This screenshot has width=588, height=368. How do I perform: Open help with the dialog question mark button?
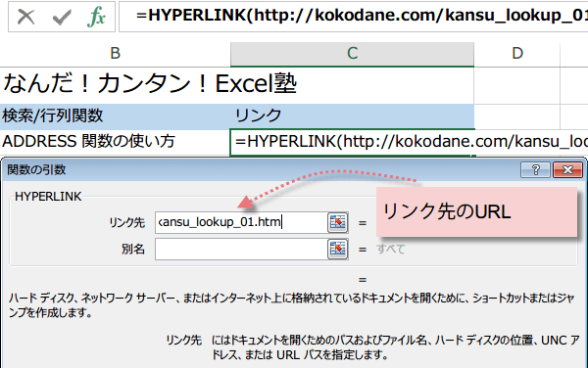click(535, 170)
